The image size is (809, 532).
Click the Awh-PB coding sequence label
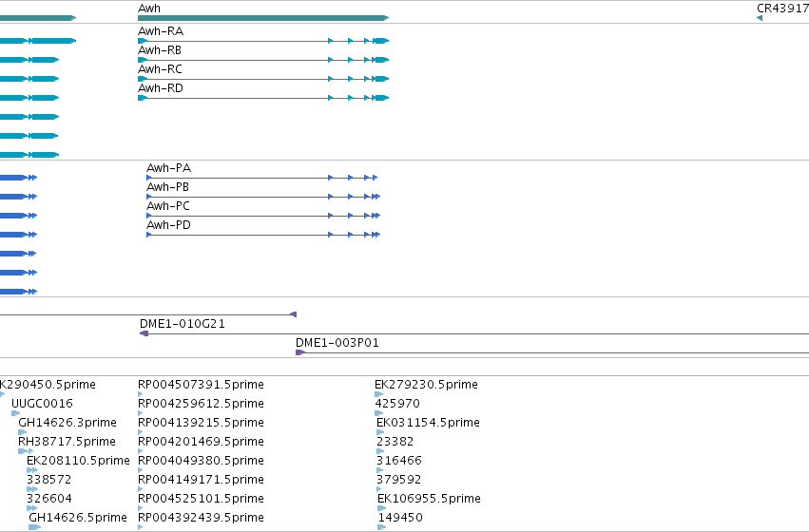pos(167,187)
